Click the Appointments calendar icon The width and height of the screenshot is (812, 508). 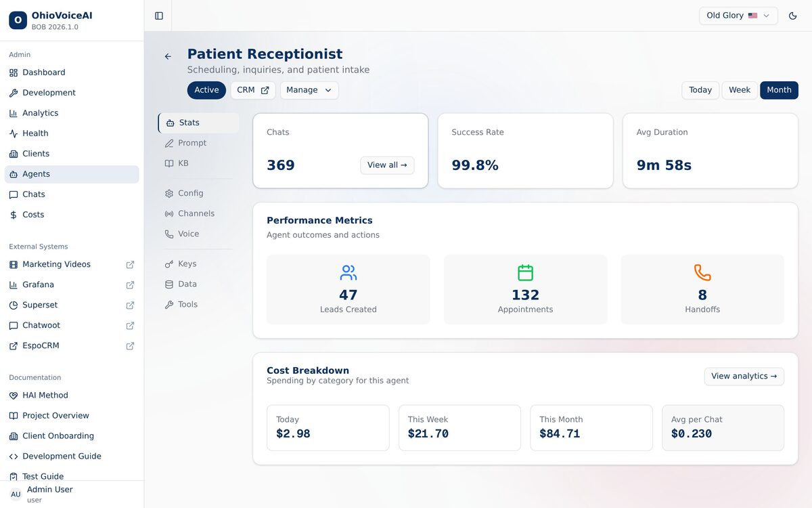click(x=525, y=273)
